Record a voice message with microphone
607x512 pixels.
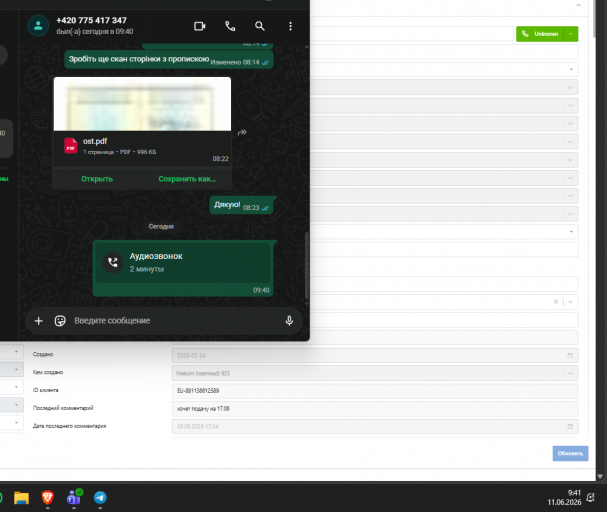click(x=289, y=320)
